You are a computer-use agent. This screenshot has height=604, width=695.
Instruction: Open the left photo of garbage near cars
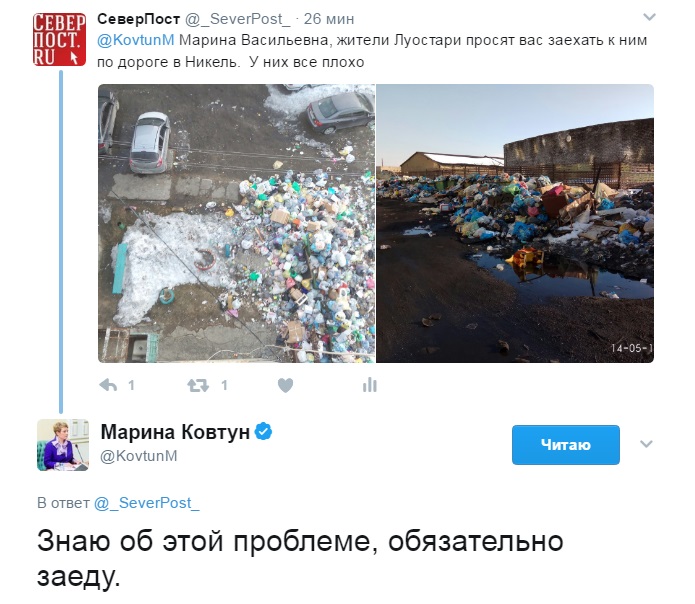236,223
